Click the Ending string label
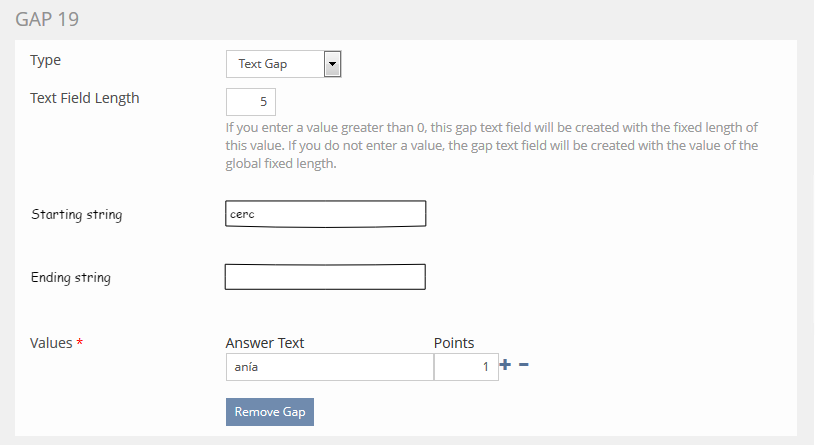Image resolution: width=815 pixels, height=445 pixels. pyautogui.click(x=71, y=278)
